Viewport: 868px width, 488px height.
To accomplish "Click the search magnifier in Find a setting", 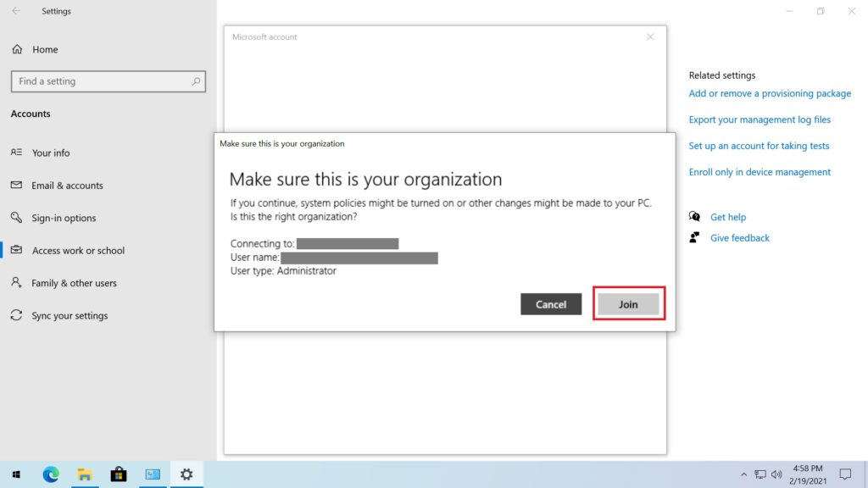I will [197, 81].
